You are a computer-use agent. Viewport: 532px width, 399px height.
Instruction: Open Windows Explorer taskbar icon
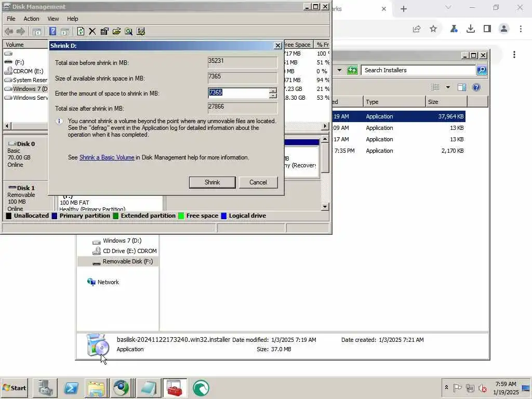point(96,388)
